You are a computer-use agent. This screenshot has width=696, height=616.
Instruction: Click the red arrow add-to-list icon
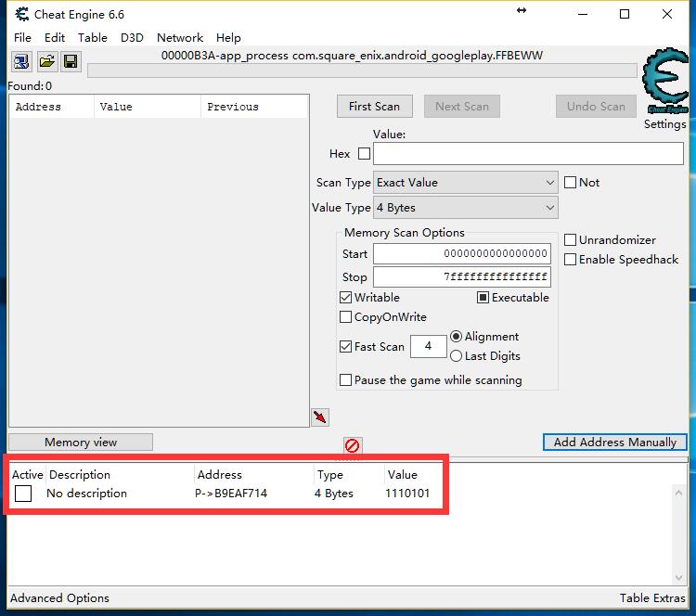(320, 417)
